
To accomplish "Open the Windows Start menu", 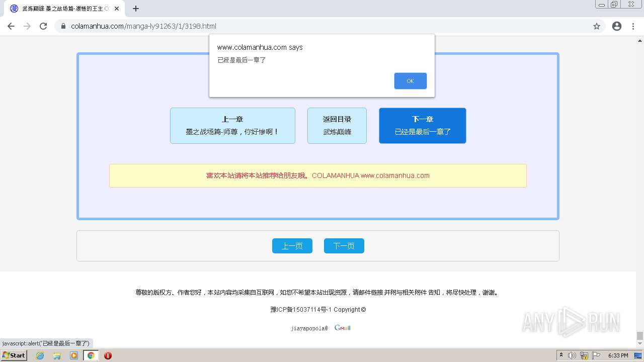I will click(x=14, y=355).
